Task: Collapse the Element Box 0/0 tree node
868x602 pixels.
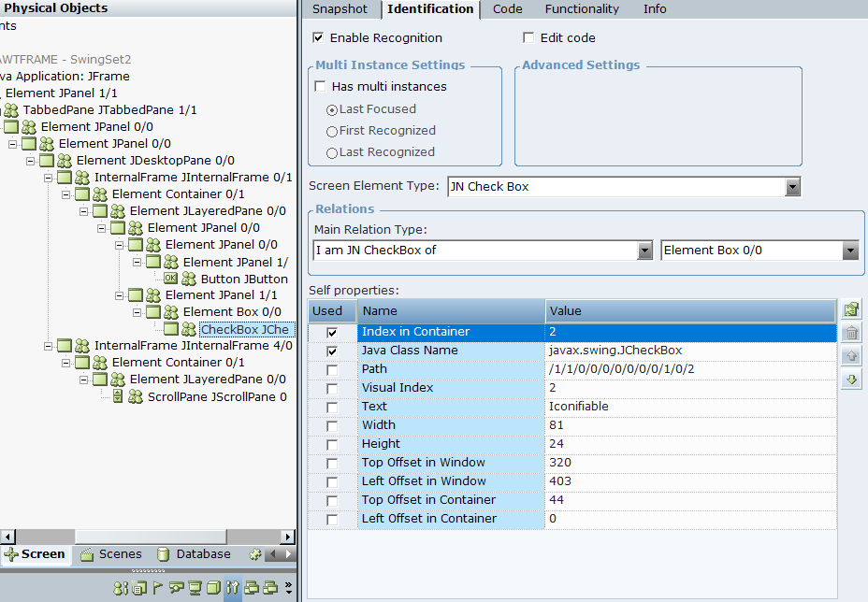Action: pyautogui.click(x=137, y=312)
